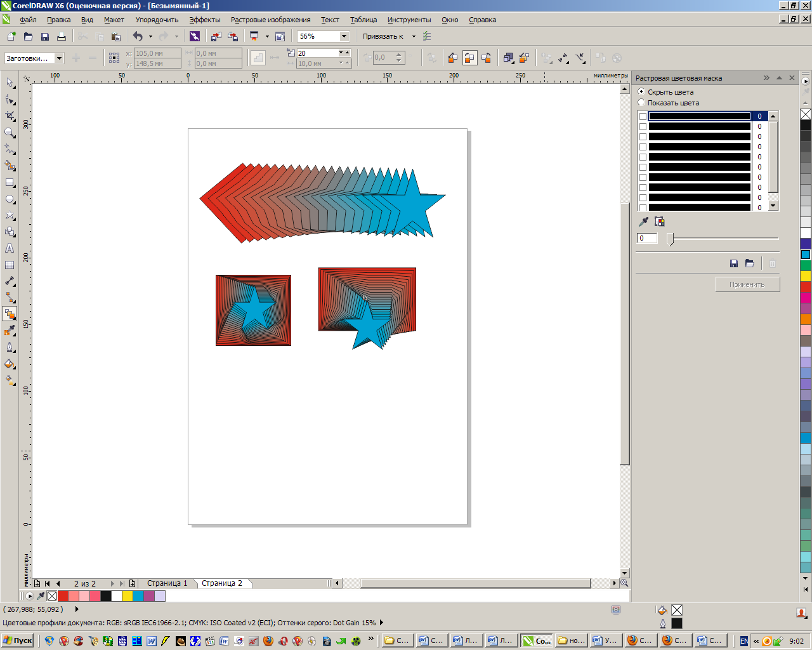
Task: Click the Print icon in toolbar
Action: [62, 37]
